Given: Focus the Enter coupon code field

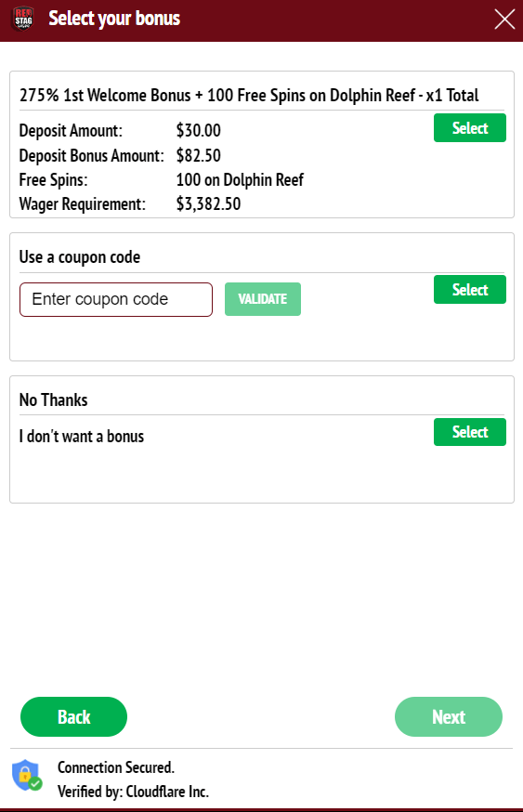Looking at the screenshot, I should tap(116, 299).
